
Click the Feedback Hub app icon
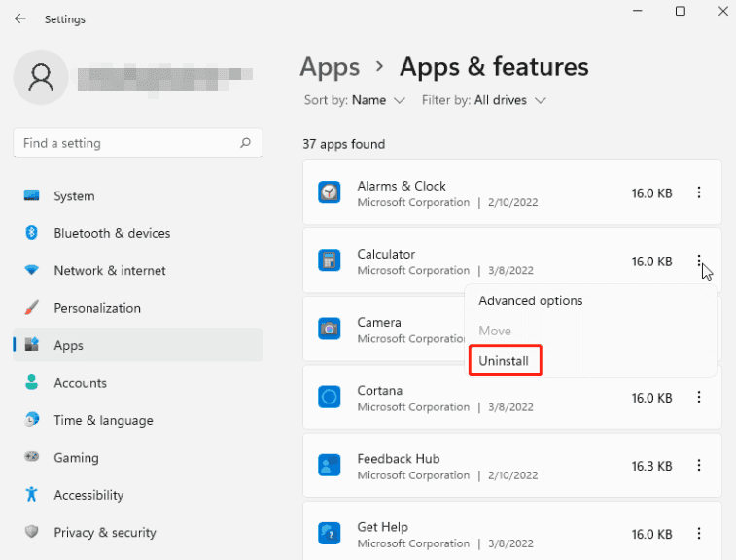click(329, 465)
